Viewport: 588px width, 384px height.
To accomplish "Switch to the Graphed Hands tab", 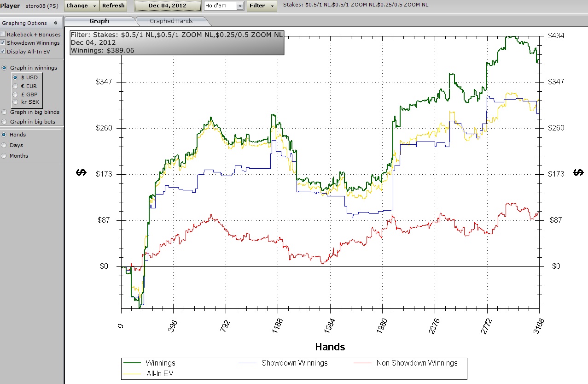I will click(171, 21).
